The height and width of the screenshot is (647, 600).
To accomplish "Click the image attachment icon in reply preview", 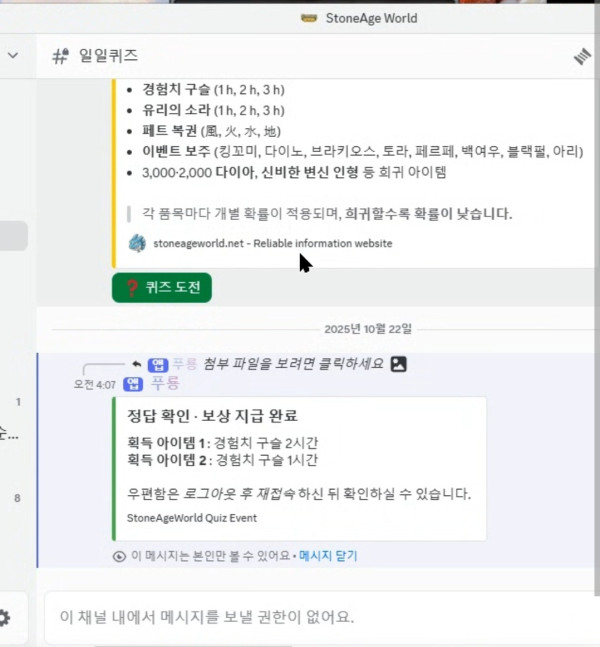I will [398, 364].
